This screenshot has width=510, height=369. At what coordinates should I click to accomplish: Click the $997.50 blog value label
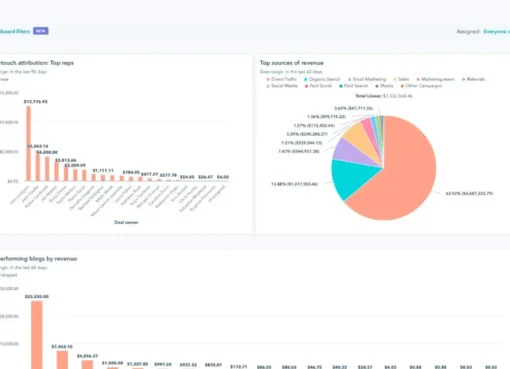click(x=163, y=365)
